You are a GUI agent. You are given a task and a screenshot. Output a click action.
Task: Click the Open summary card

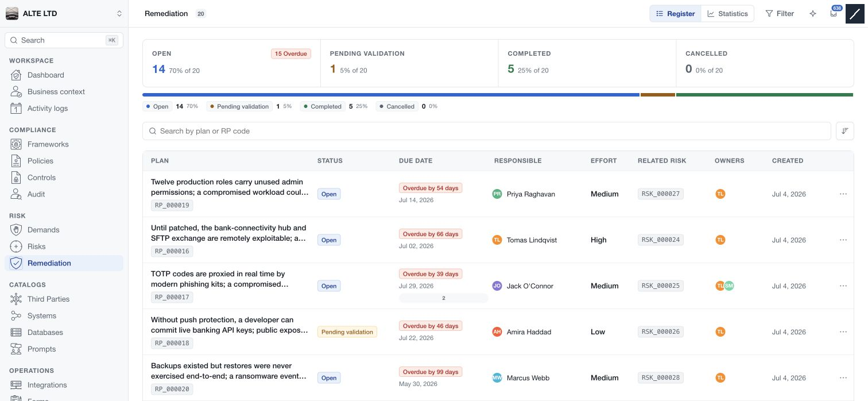231,63
